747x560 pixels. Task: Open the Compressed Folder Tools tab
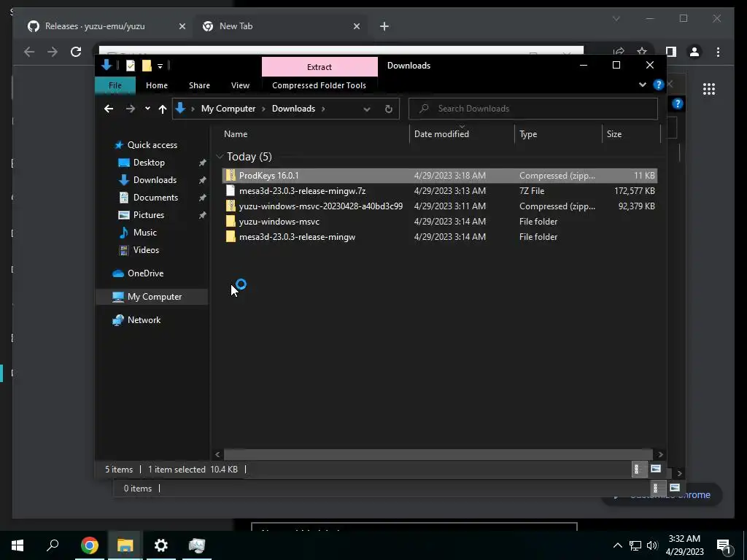click(x=320, y=85)
